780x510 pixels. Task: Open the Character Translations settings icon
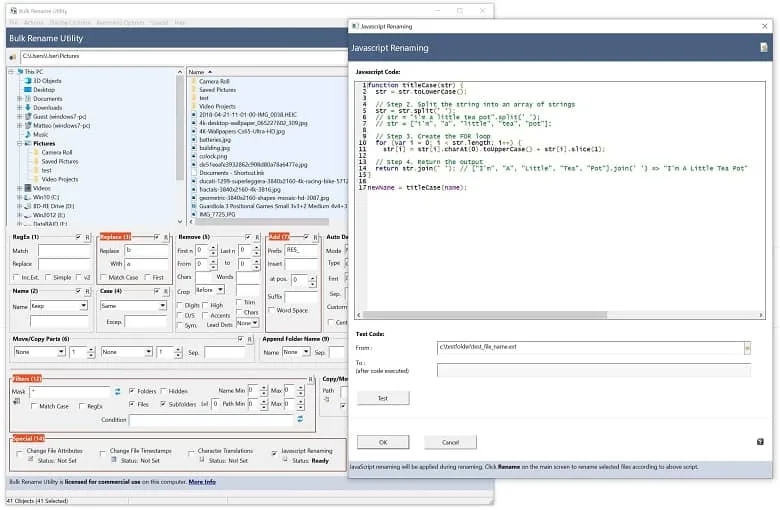201,460
